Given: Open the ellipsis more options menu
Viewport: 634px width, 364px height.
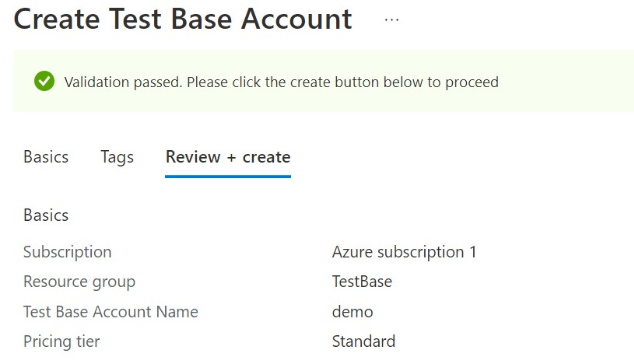Looking at the screenshot, I should coord(391,19).
